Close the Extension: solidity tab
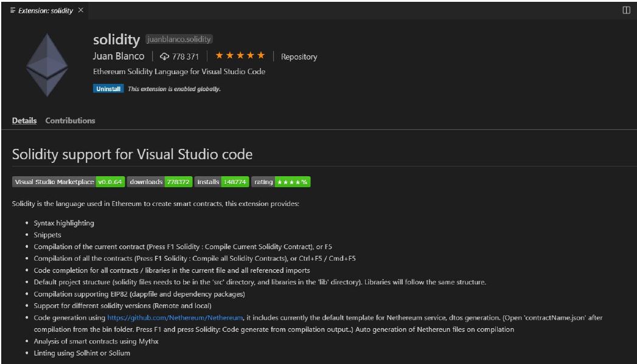637x364 pixels. 81,10
